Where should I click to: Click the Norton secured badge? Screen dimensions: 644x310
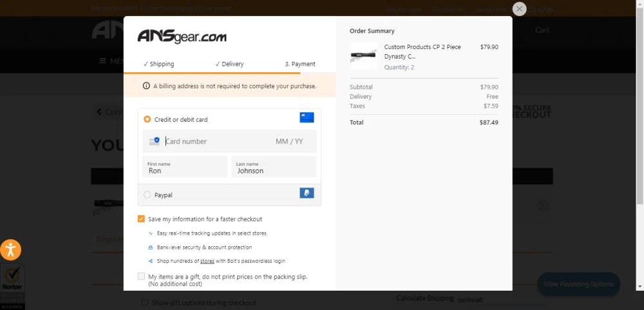12,287
